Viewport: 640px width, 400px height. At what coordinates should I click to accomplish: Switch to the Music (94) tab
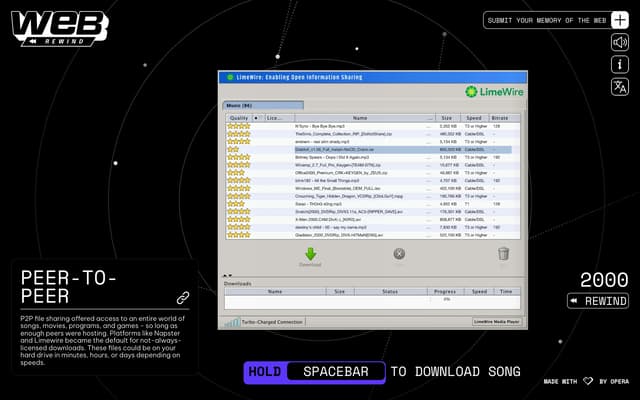pos(263,105)
